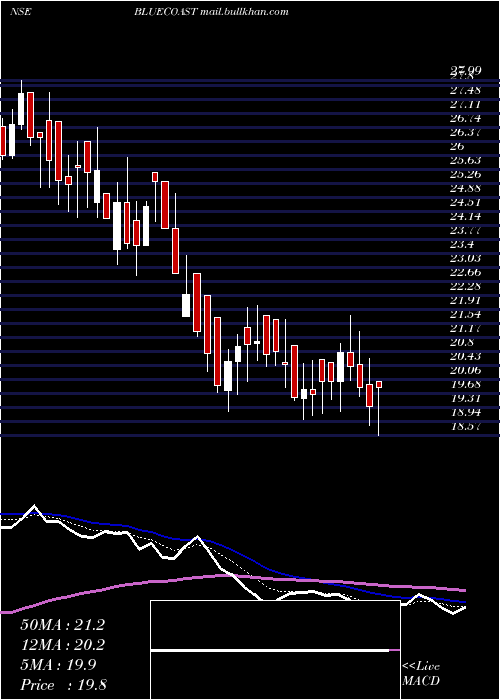
Task: Click the 21.54 price axis value
Action: [x=466, y=315]
